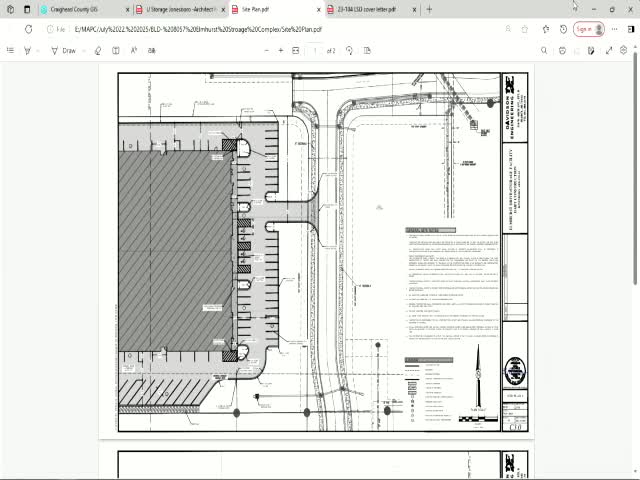This screenshot has height=480, width=640.
Task: Expand the Highlight color dropdown arrow
Action: point(38,51)
